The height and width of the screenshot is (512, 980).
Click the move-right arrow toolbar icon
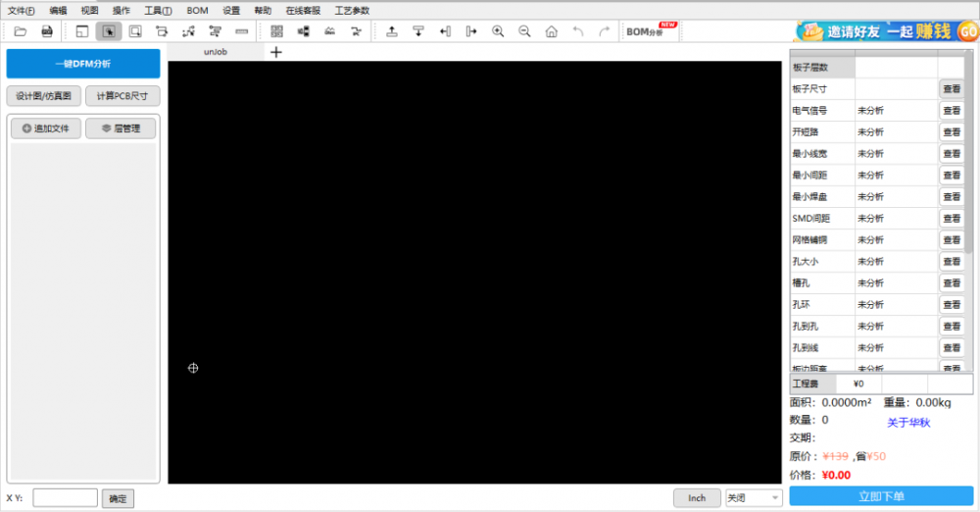coord(471,31)
